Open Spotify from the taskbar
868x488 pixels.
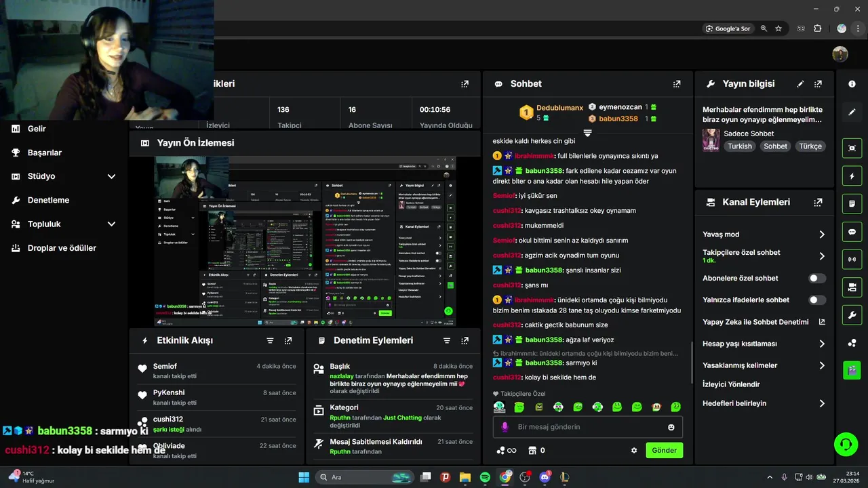(485, 477)
